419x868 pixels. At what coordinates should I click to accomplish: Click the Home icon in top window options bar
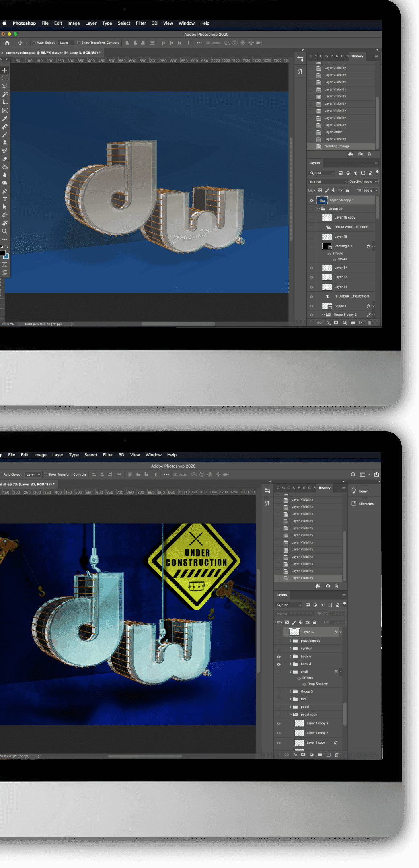(x=7, y=43)
